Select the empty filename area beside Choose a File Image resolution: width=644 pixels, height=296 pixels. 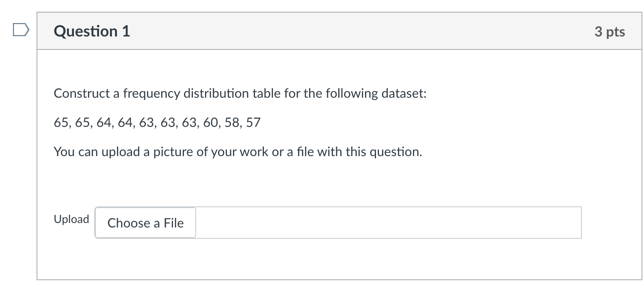pos(386,223)
